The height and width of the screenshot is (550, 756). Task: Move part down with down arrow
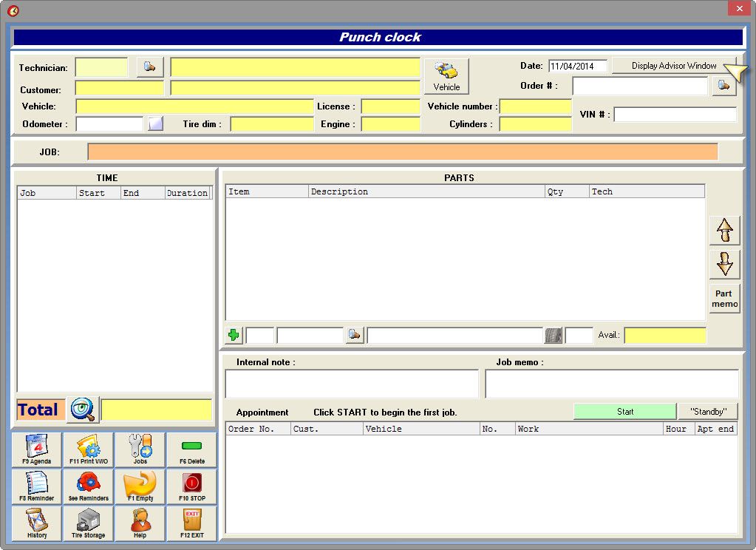tap(725, 264)
